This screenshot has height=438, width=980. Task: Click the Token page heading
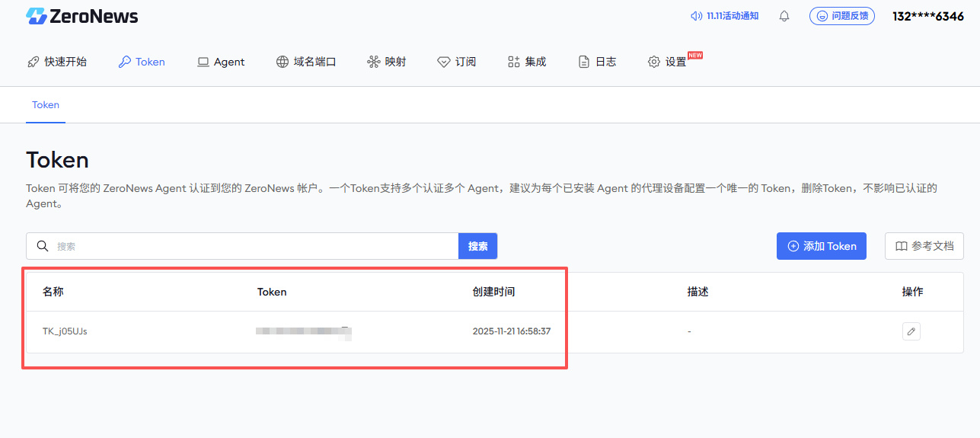[58, 160]
